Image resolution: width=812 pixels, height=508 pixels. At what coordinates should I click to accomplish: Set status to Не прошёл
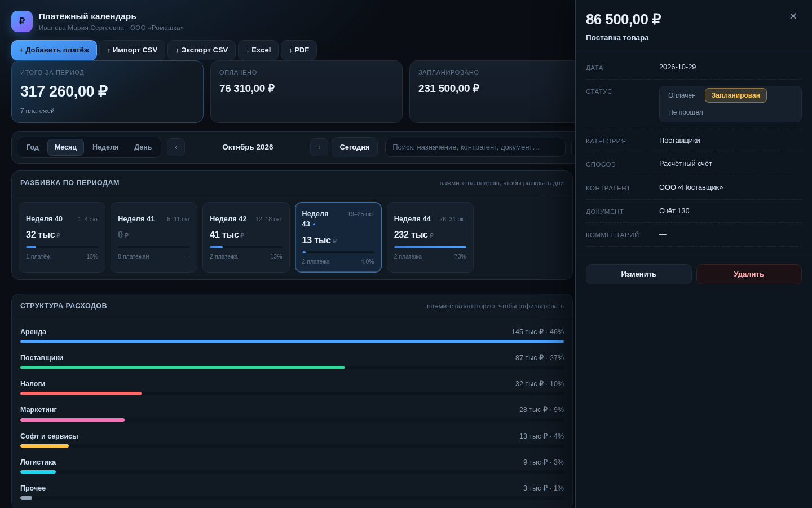tap(686, 112)
